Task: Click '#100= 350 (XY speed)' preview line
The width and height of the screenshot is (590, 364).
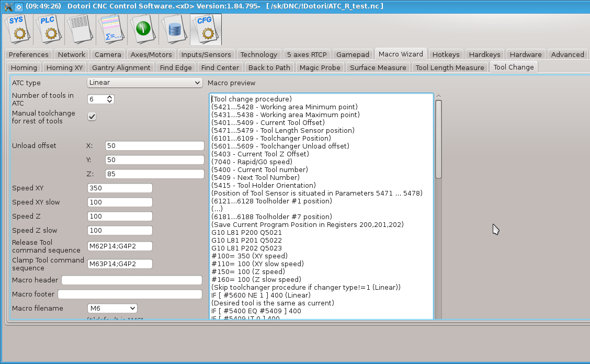Action: 249,256
